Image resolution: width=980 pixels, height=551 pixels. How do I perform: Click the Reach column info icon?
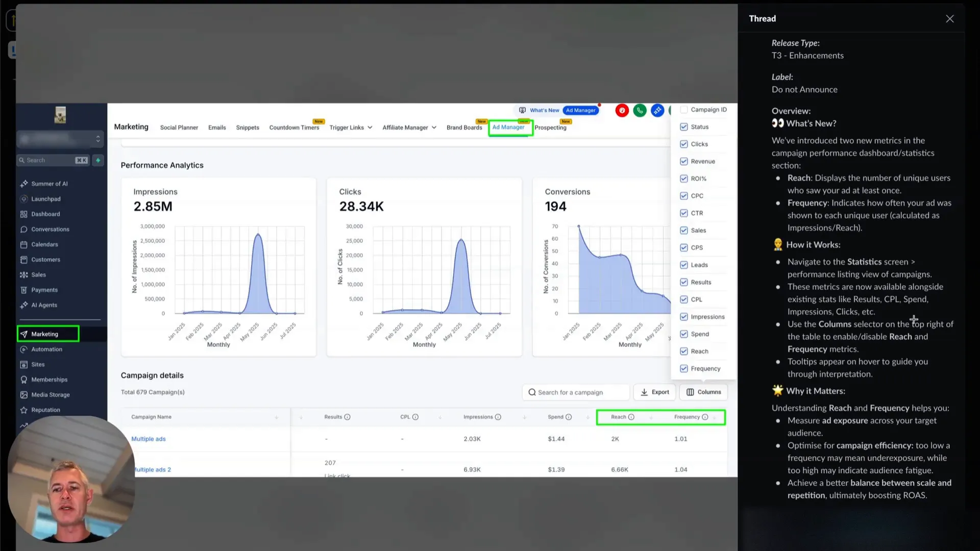(x=631, y=417)
